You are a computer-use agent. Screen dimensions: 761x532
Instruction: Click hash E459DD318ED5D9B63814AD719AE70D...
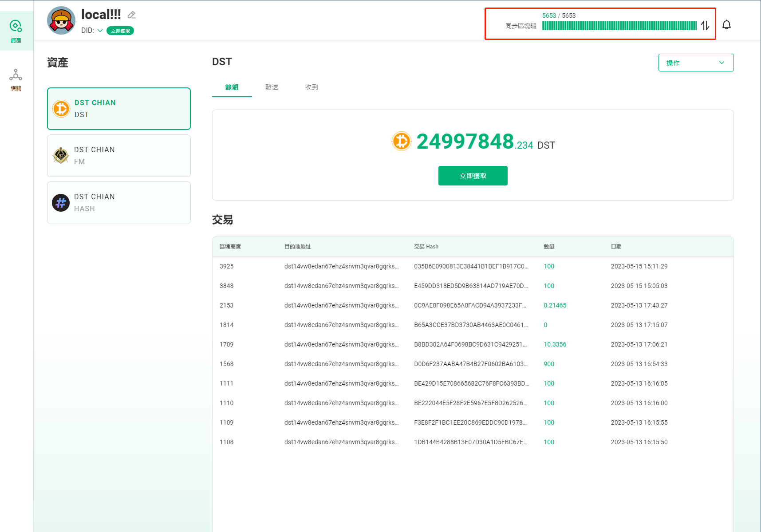tap(471, 286)
